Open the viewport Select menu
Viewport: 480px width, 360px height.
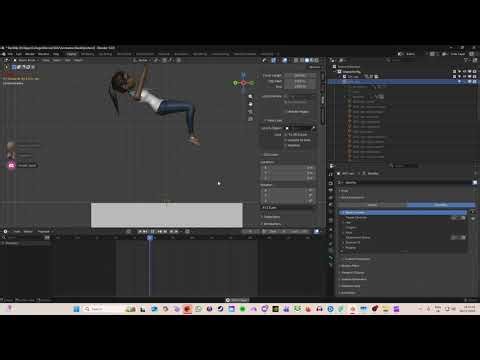tap(57, 60)
